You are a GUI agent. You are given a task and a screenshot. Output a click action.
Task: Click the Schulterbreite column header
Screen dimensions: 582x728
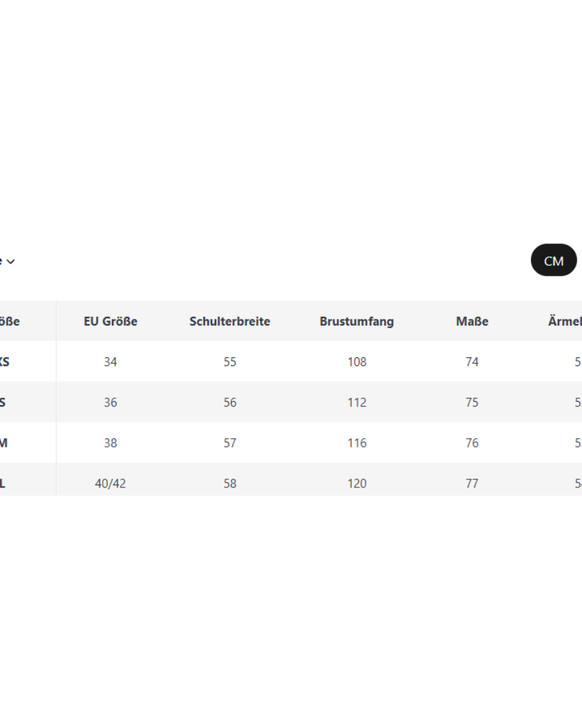[230, 322]
